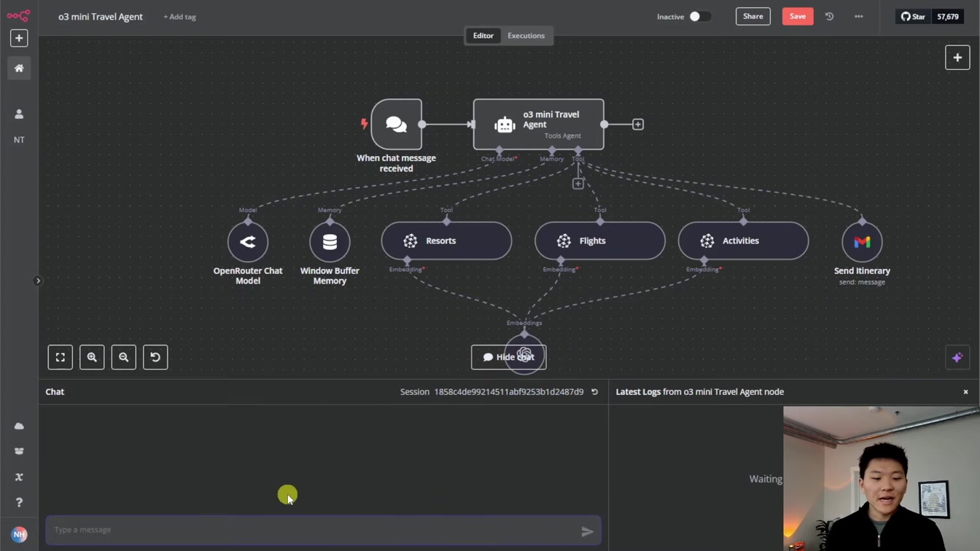Open the NT project in sidebar
The height and width of the screenshot is (551, 980).
tap(19, 140)
